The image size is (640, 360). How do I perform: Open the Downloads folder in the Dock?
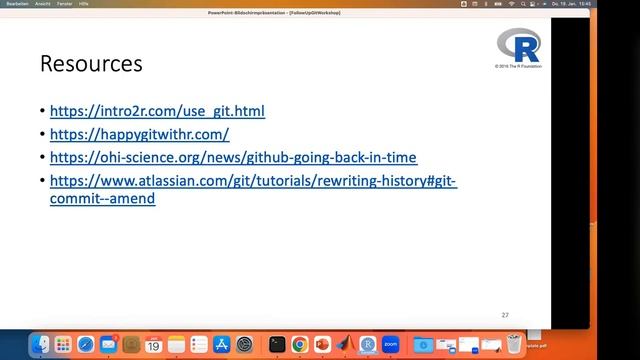click(423, 345)
